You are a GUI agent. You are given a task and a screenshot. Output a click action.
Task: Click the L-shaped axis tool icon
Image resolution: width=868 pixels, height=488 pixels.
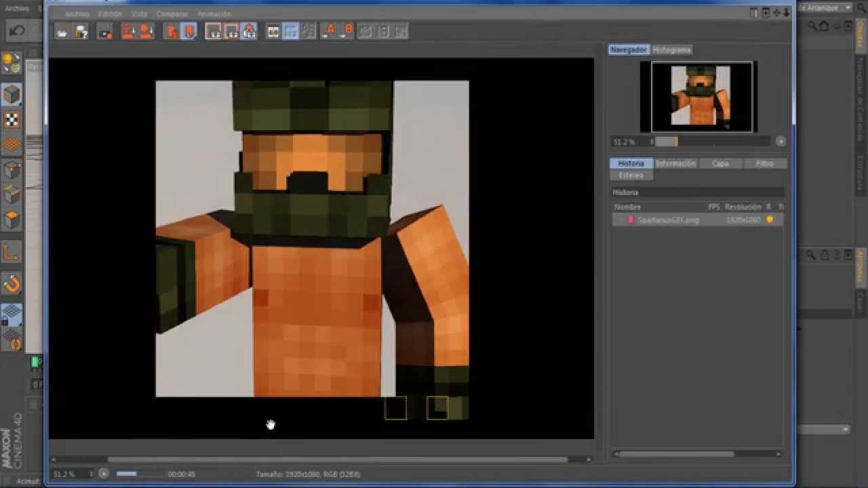[x=12, y=253]
